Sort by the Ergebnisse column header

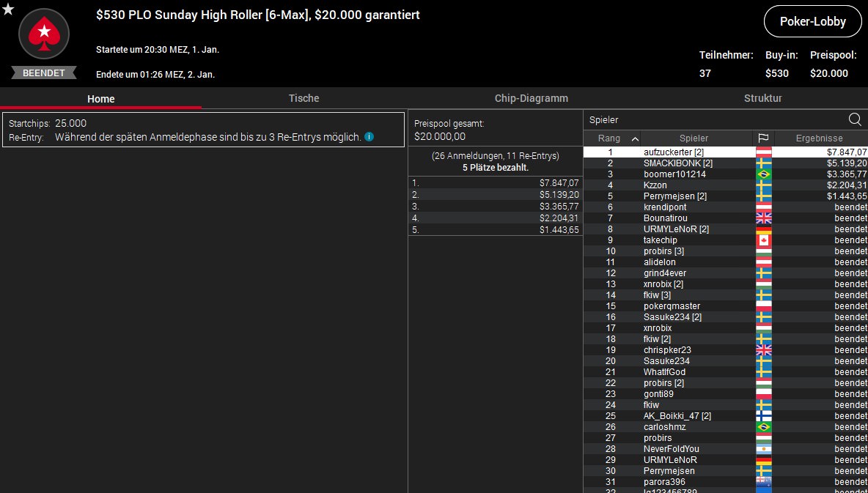click(819, 138)
